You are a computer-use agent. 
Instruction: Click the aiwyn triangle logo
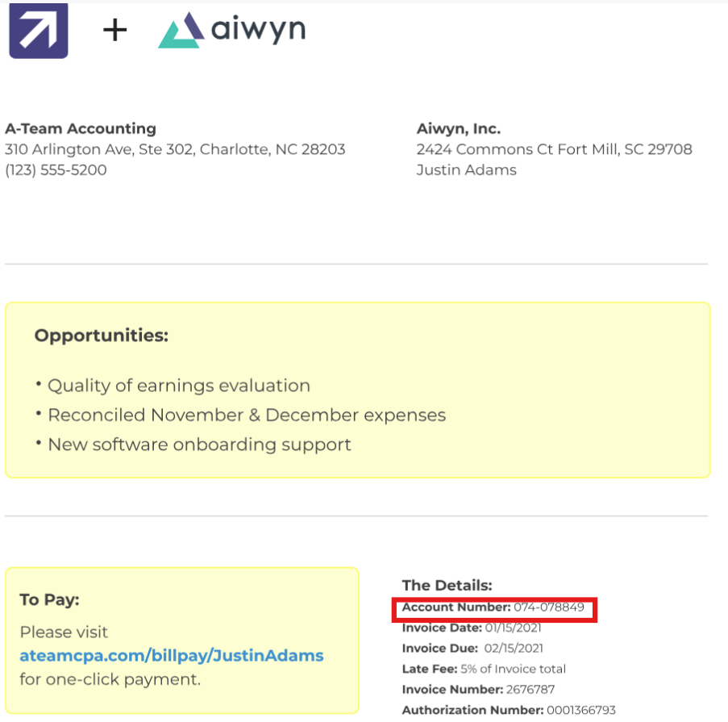(x=181, y=30)
